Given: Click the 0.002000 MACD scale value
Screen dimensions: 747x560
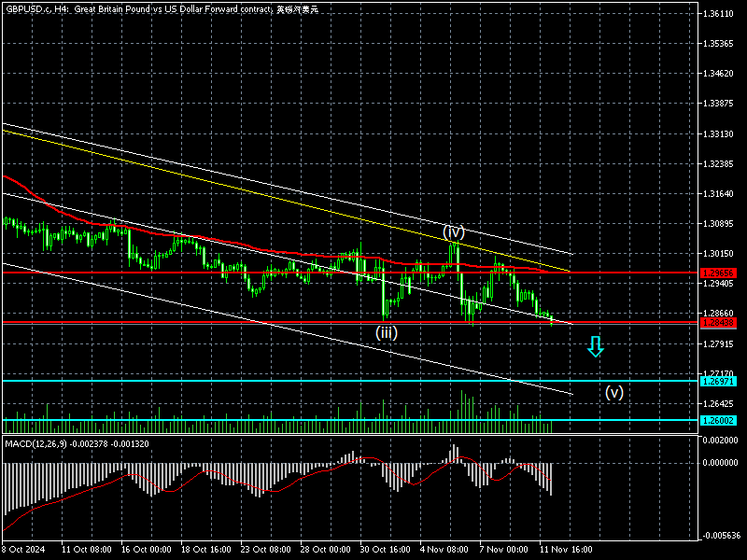Looking at the screenshot, I should tap(720, 441).
